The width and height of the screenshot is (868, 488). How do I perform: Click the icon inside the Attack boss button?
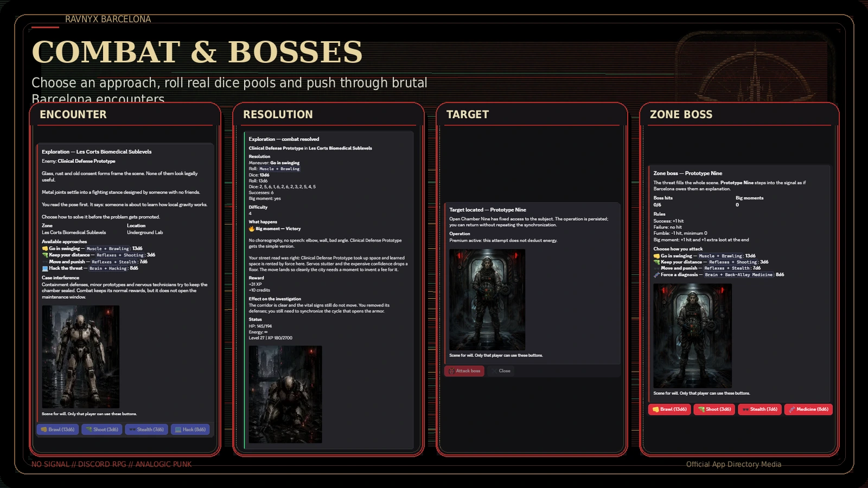tap(451, 371)
